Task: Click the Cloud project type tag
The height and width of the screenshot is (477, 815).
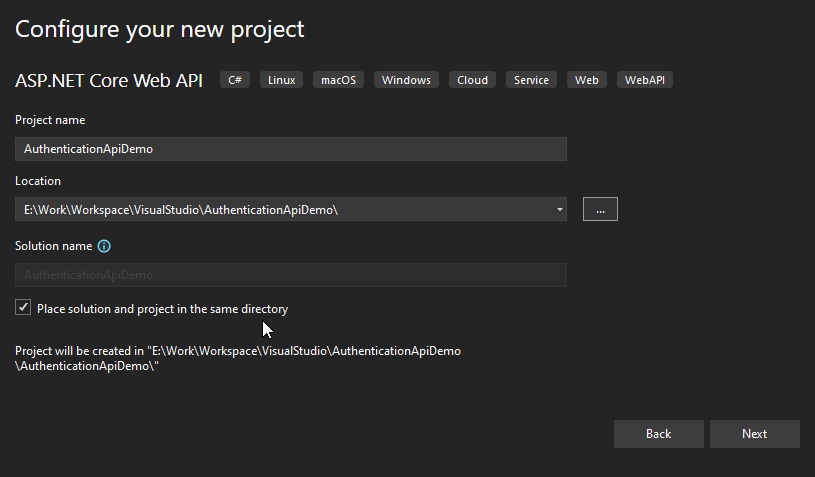Action: pos(472,80)
